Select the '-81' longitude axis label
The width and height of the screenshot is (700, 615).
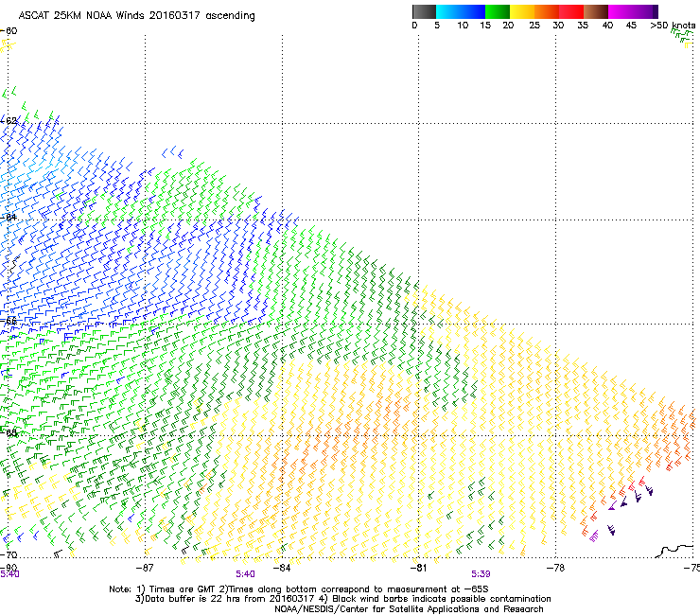pos(419,568)
